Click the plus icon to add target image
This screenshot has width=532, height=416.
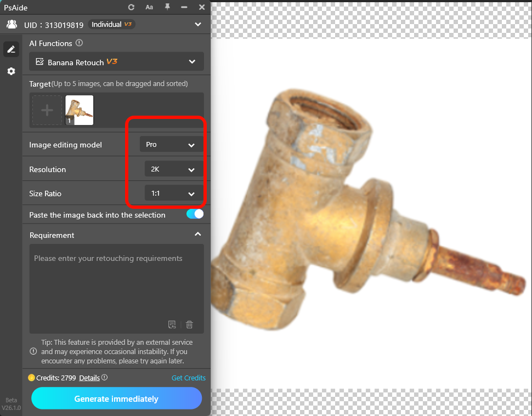(47, 110)
